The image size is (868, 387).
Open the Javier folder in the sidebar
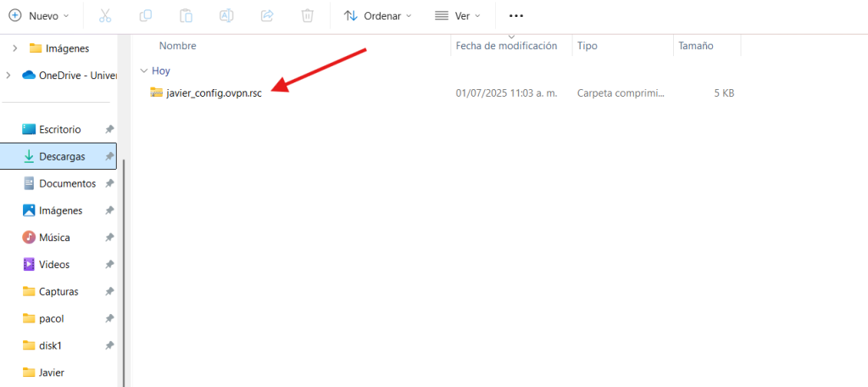point(44,373)
